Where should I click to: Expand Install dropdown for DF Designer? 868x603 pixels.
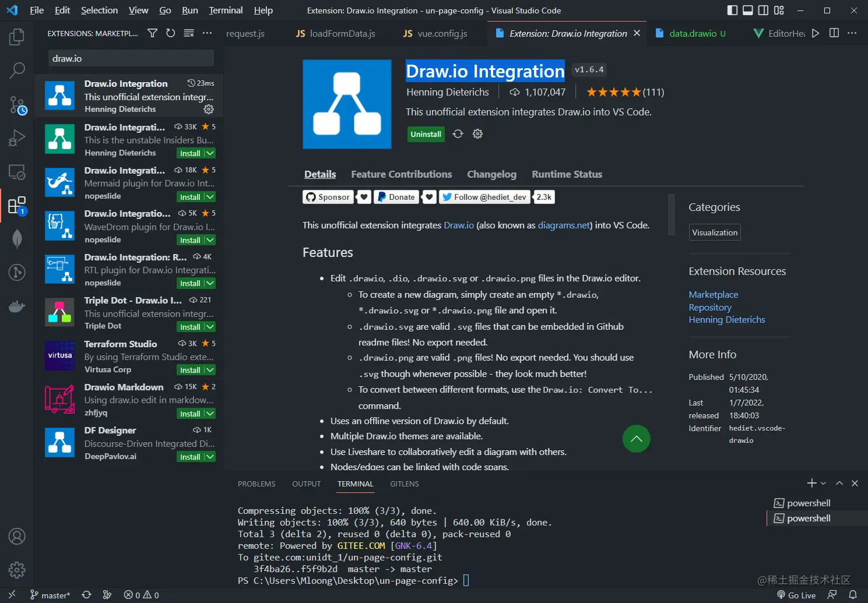pyautogui.click(x=210, y=457)
